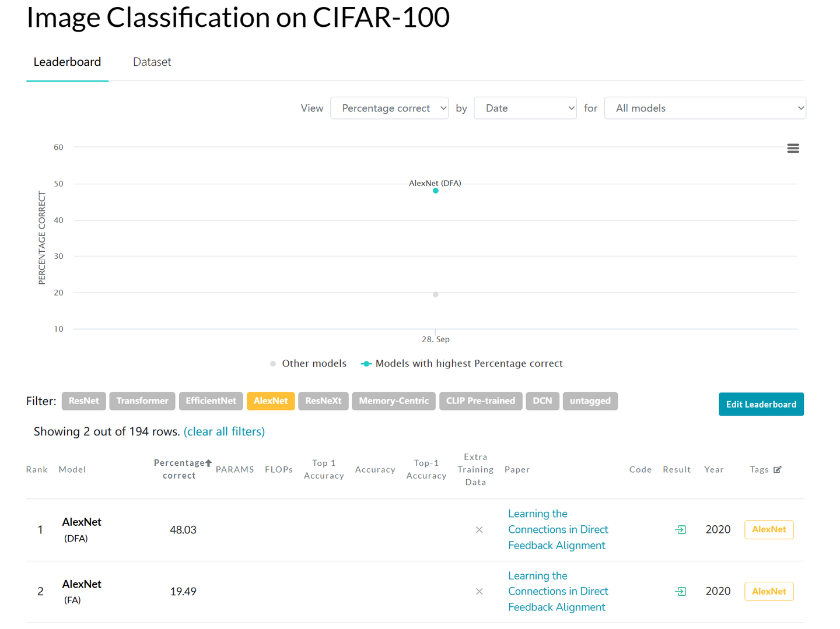840x629 pixels.
Task: Open the Percentage correct view dropdown
Action: pyautogui.click(x=389, y=108)
